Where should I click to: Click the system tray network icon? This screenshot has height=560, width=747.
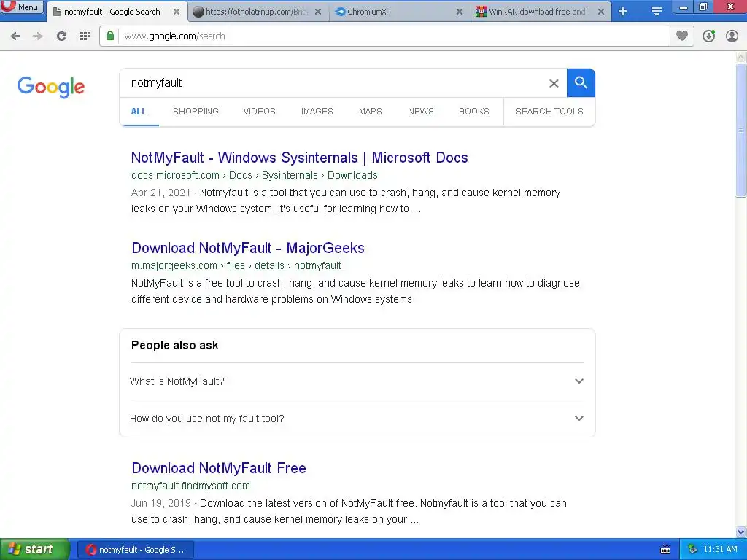pyautogui.click(x=692, y=550)
